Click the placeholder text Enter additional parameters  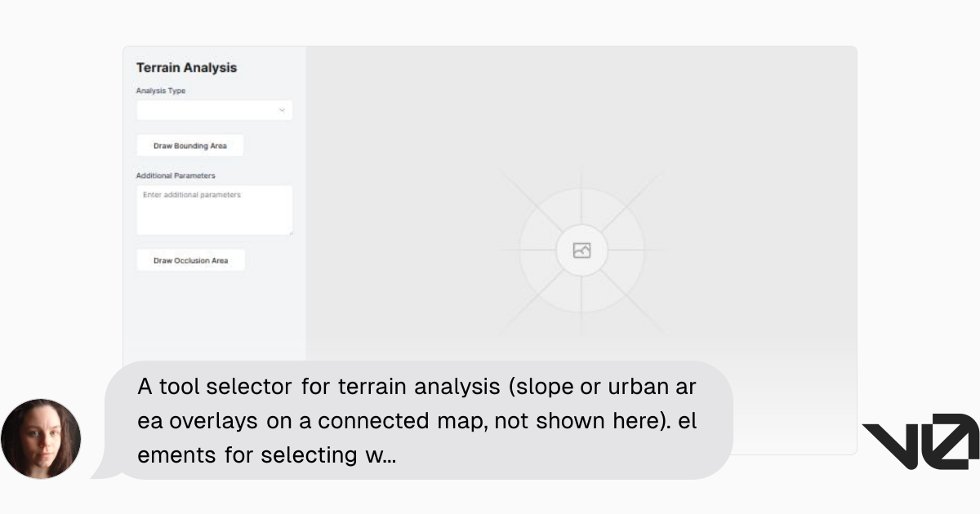pos(193,195)
